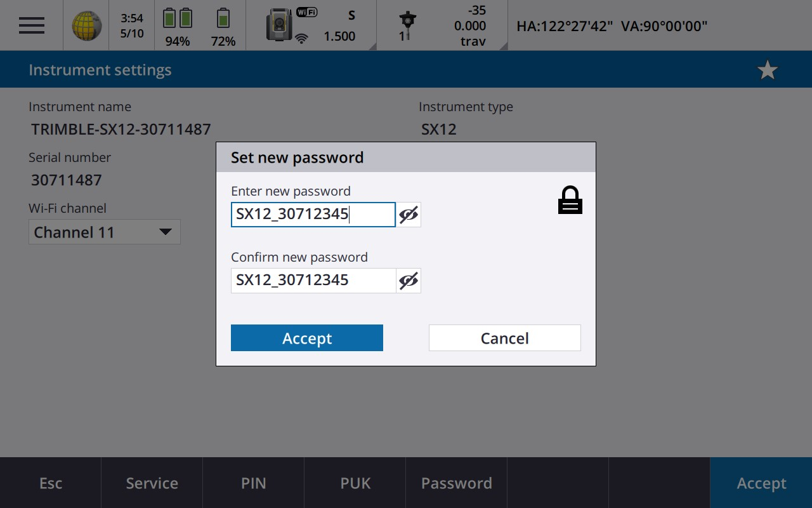Image resolution: width=812 pixels, height=508 pixels.
Task: Toggle visibility of the new password entry
Action: pyautogui.click(x=409, y=215)
